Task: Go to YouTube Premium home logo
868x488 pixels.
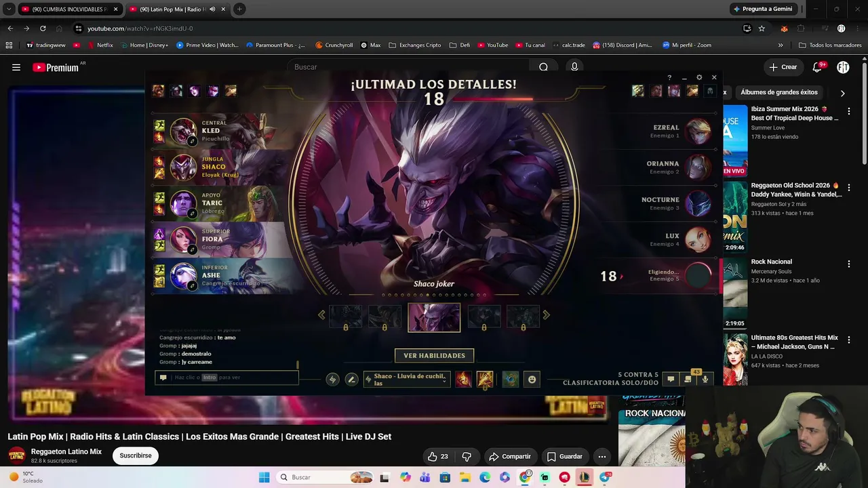Action: tap(56, 67)
